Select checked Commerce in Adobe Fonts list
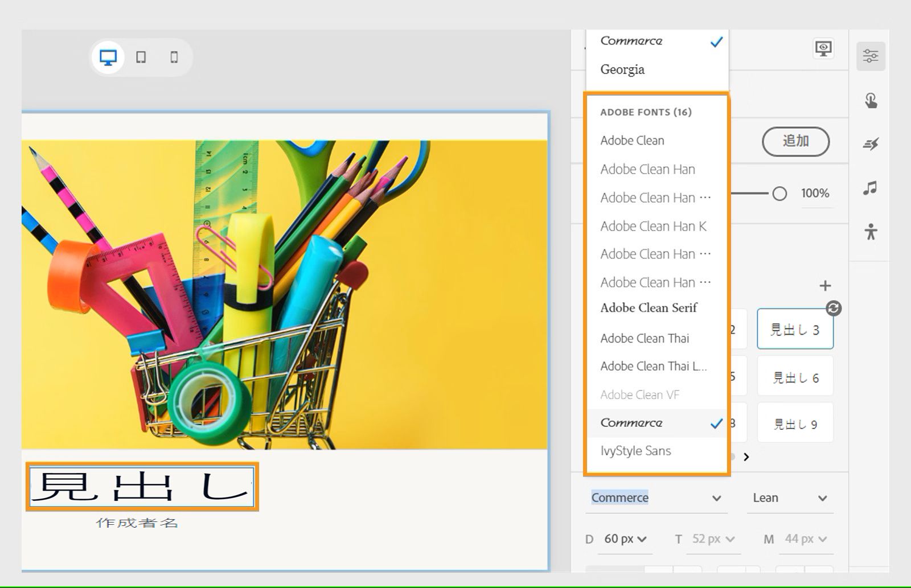Viewport: 911px width, 588px height. pos(657,423)
